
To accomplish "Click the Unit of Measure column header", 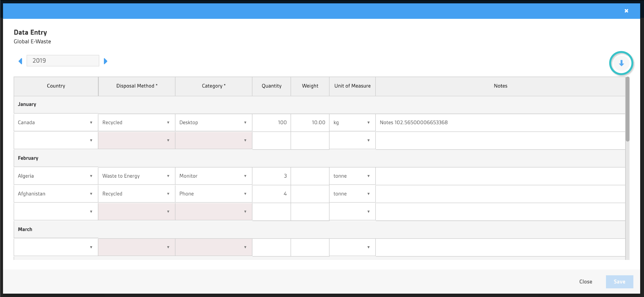I will 352,86.
